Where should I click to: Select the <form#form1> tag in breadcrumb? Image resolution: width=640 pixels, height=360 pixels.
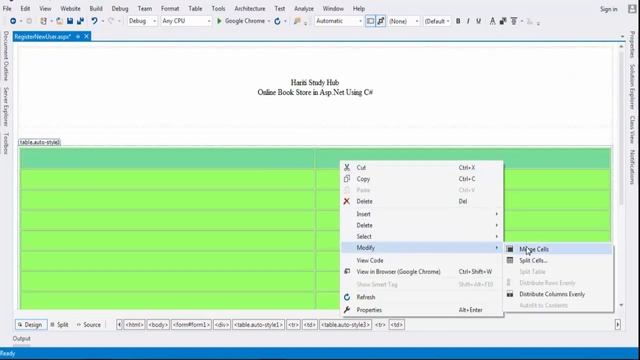click(191, 325)
